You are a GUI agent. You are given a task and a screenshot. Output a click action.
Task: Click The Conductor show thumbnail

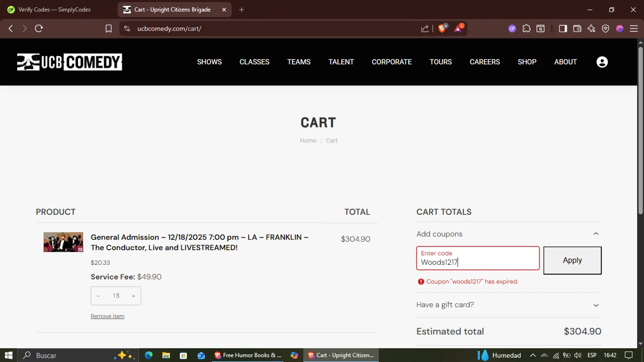click(x=63, y=242)
